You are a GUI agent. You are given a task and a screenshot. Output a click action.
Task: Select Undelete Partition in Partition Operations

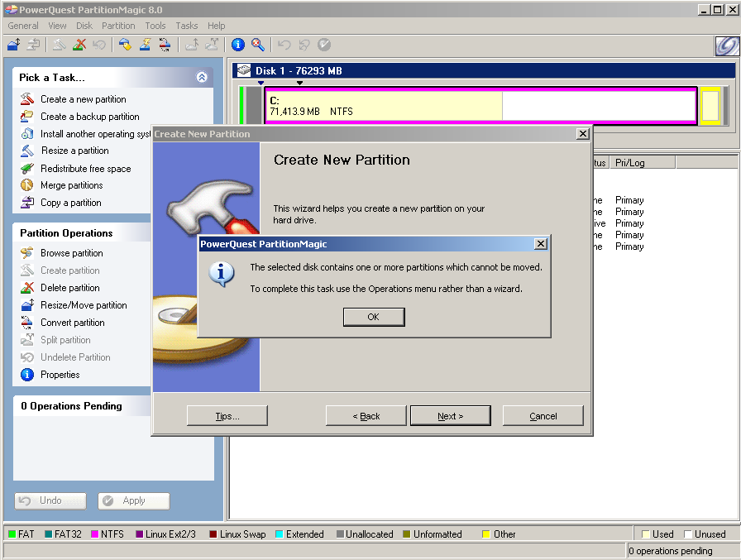(75, 357)
